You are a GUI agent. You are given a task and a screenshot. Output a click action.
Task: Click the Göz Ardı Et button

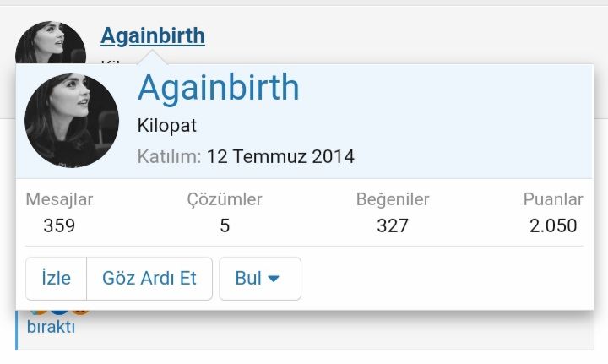(149, 279)
